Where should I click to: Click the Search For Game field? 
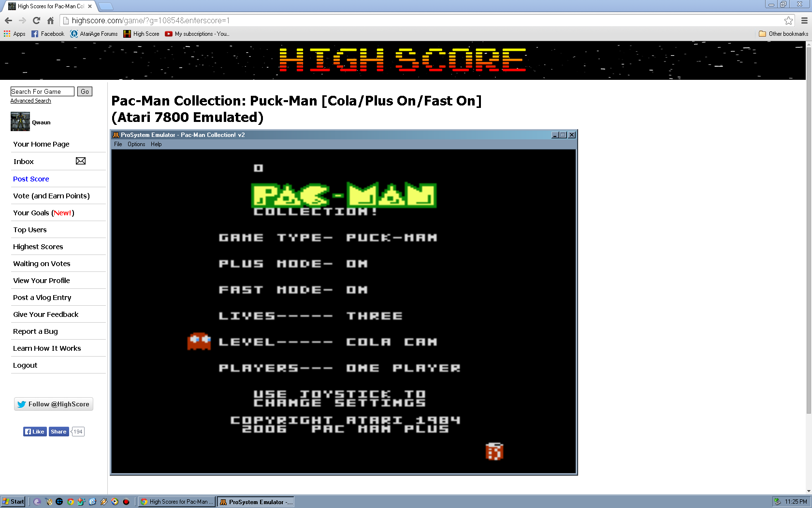pyautogui.click(x=42, y=91)
